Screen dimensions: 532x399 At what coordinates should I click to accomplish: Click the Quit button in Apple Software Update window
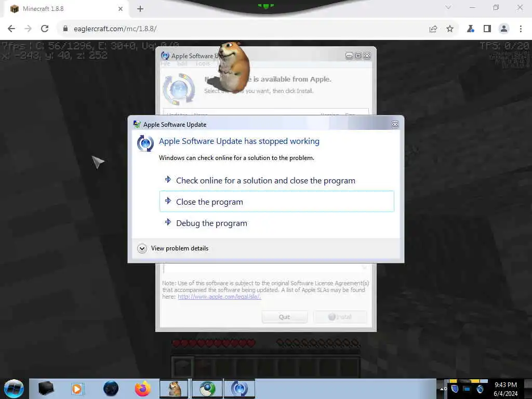click(284, 317)
